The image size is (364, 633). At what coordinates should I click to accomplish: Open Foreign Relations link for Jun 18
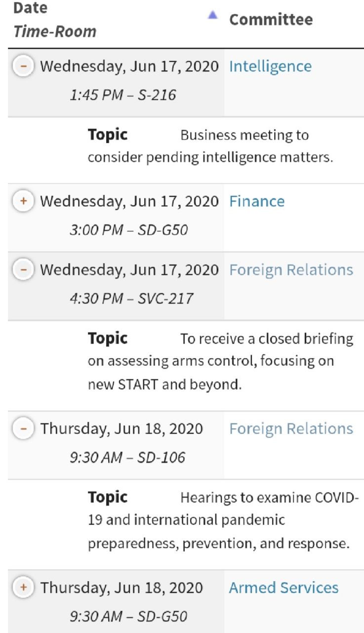pyautogui.click(x=291, y=428)
